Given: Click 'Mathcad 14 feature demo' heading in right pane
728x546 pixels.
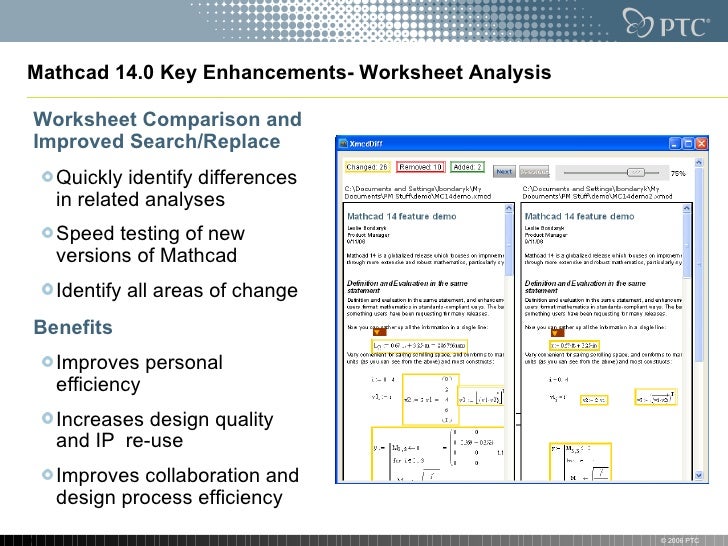Looking at the screenshot, I should 579,216.
